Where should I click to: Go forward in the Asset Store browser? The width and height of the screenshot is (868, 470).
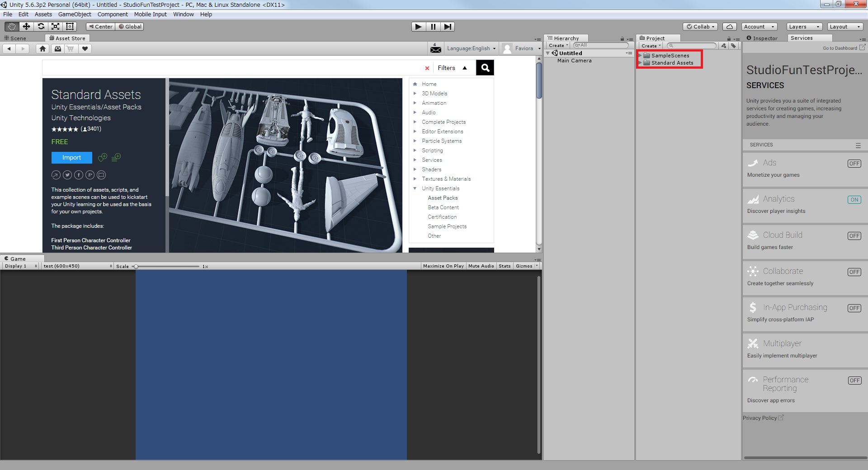23,49
